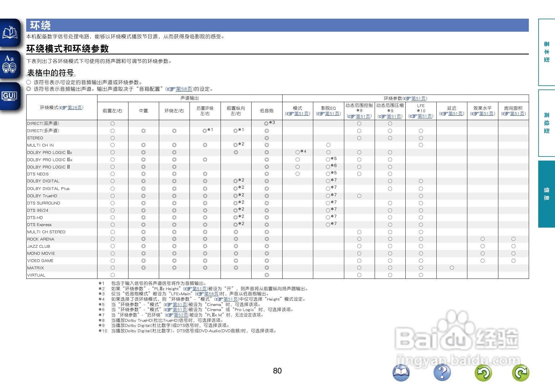Open the 第51页 link in footnote *2
555x392 pixels.
[x=200, y=289]
